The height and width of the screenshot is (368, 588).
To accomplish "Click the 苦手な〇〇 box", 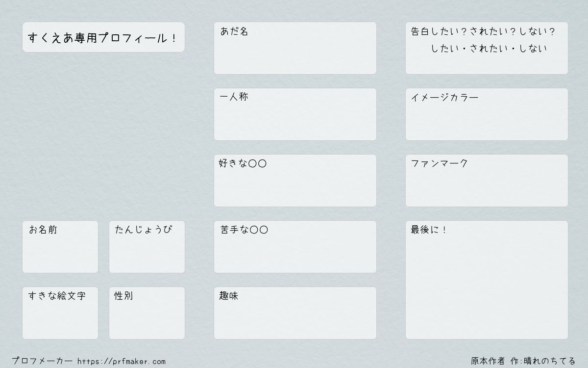I will (295, 247).
